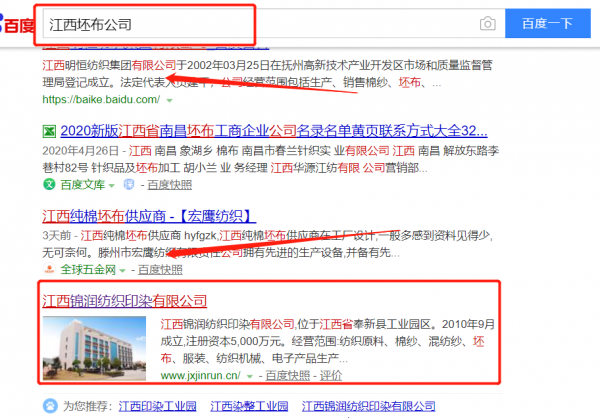Open 百度快照 for the www.jxjinrun.cn result
This screenshot has height=418, width=600.
click(x=290, y=375)
